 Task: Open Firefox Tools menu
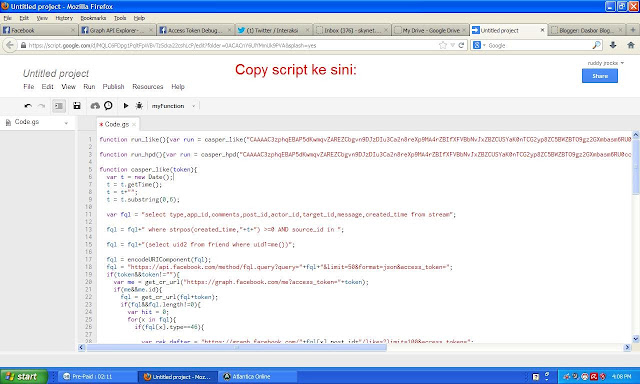[x=120, y=18]
